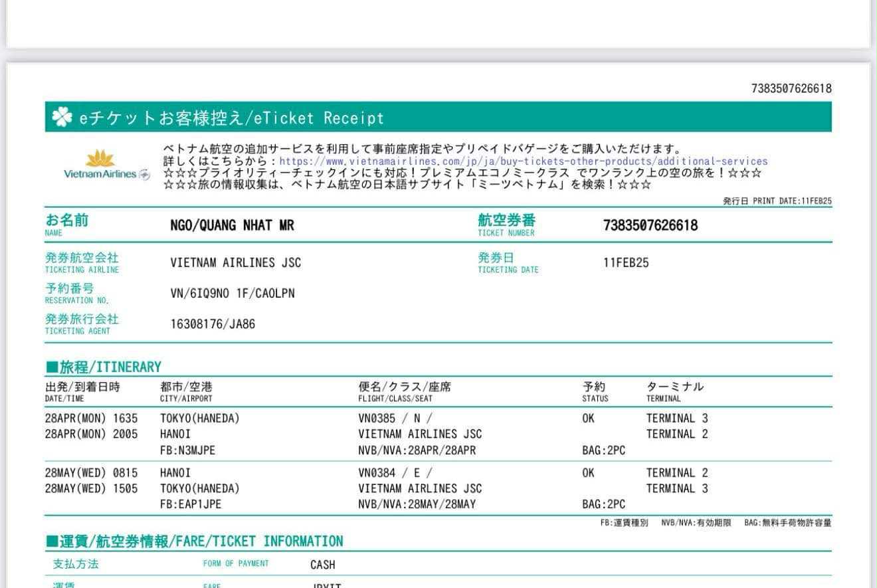This screenshot has height=588, width=877.
Task: Select passenger name NGO/QUANG NHAT MR
Action: pyautogui.click(x=232, y=225)
